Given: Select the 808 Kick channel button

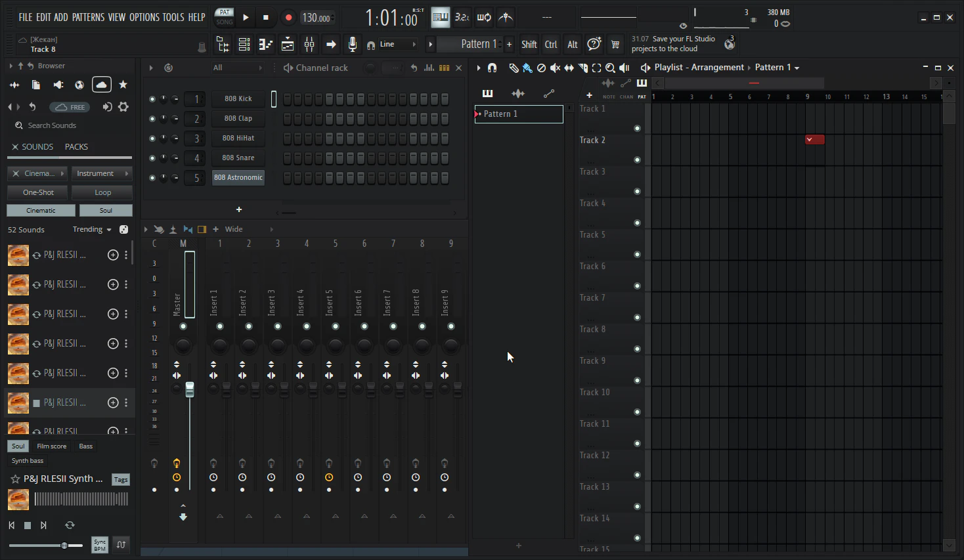Looking at the screenshot, I should click(x=238, y=99).
